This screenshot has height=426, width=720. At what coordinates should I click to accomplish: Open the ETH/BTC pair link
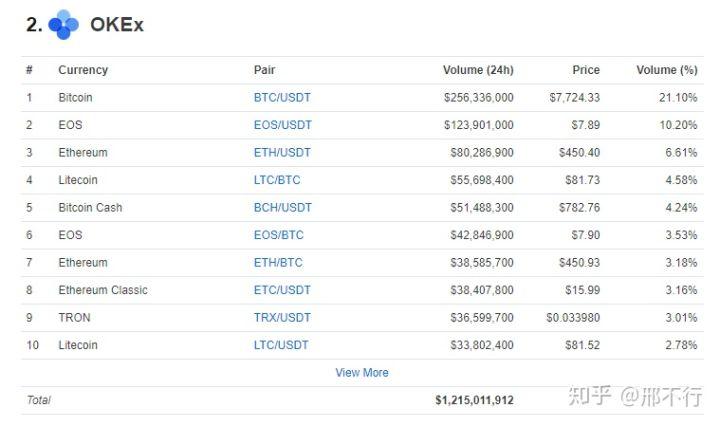pos(278,263)
